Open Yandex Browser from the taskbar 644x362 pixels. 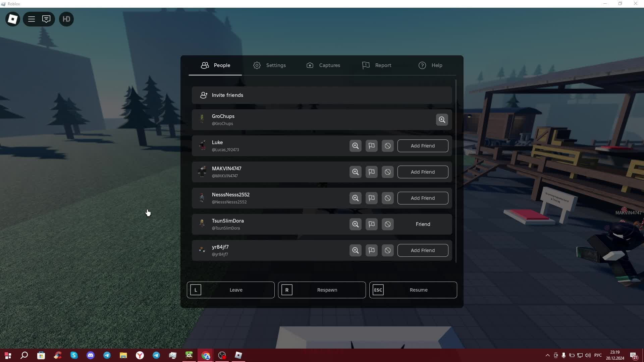pyautogui.click(x=140, y=355)
